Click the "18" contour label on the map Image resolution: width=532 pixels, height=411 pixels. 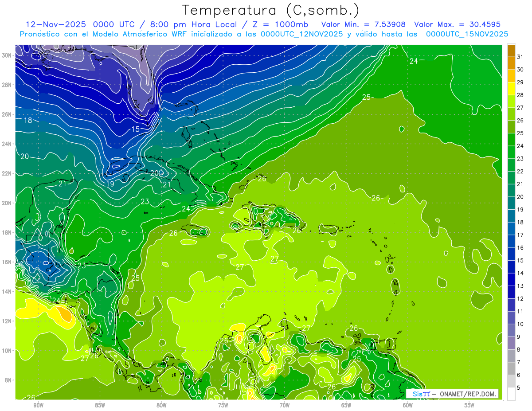[27, 120]
